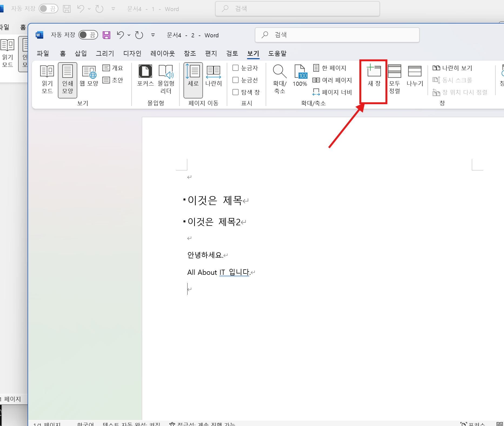The width and height of the screenshot is (504, 426).
Task: Enable Navigation Pane checkbox (탐색 창)
Action: coord(236,92)
